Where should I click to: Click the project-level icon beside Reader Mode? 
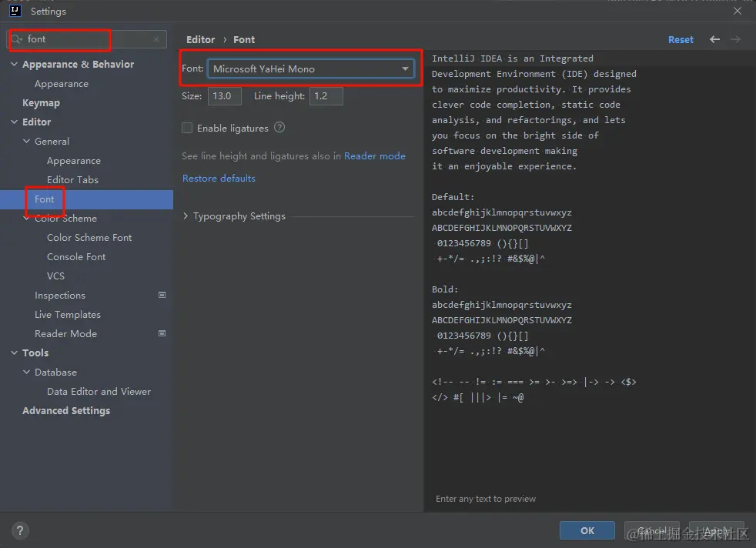click(x=162, y=333)
